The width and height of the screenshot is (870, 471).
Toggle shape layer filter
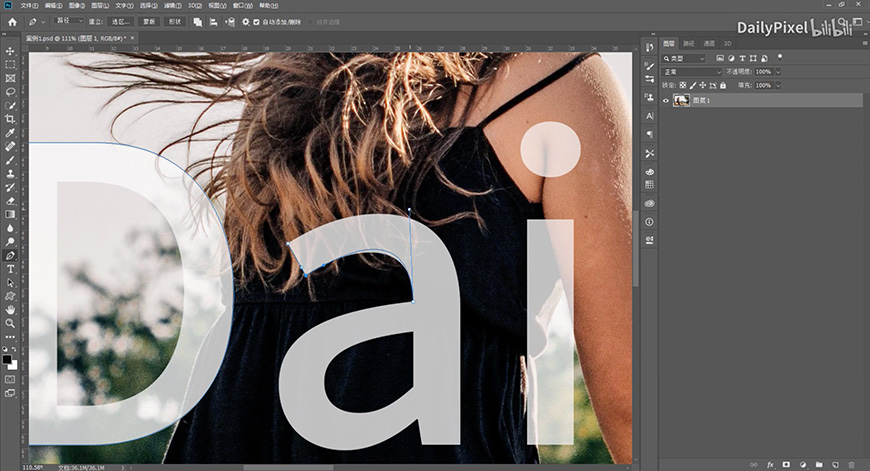click(x=753, y=58)
